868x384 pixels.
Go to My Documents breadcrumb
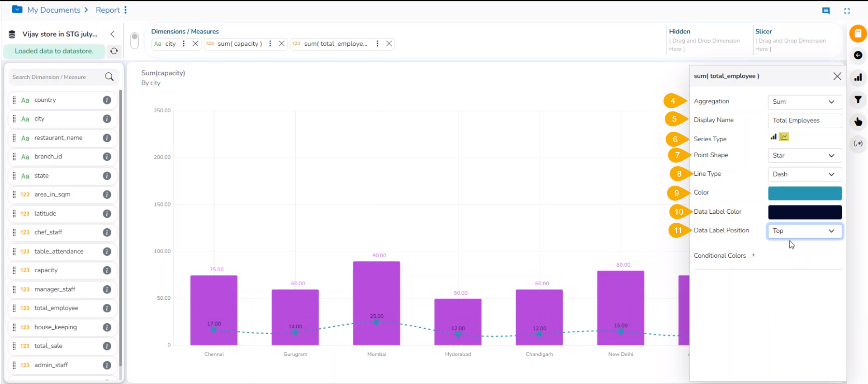click(x=53, y=10)
